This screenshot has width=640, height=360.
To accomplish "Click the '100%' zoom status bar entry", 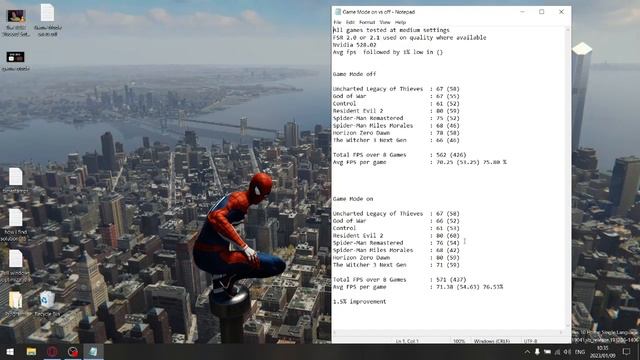I will pos(459,340).
